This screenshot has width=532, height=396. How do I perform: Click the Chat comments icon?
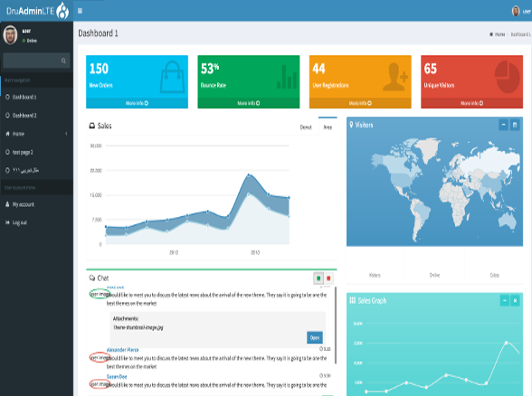tap(92, 278)
